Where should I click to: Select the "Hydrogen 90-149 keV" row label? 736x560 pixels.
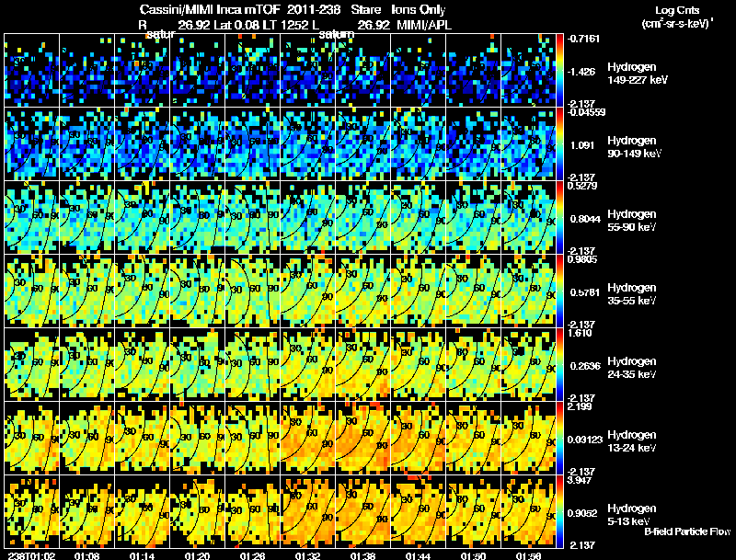[634, 147]
